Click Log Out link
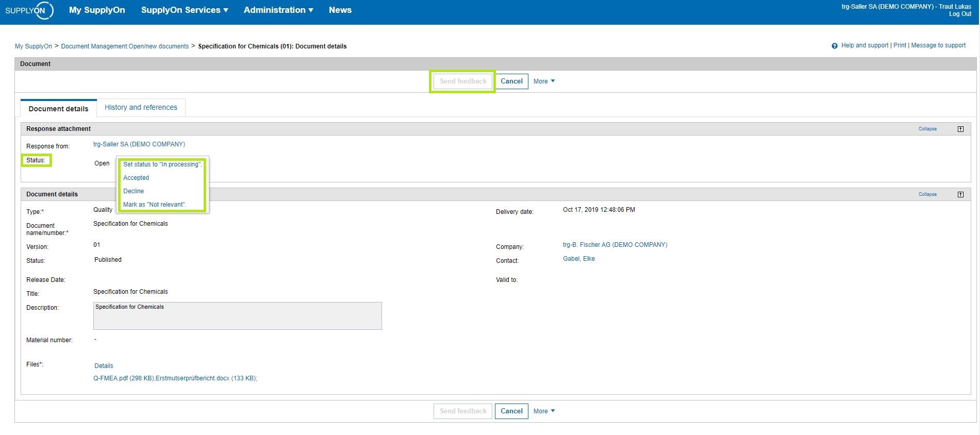 click(960, 14)
